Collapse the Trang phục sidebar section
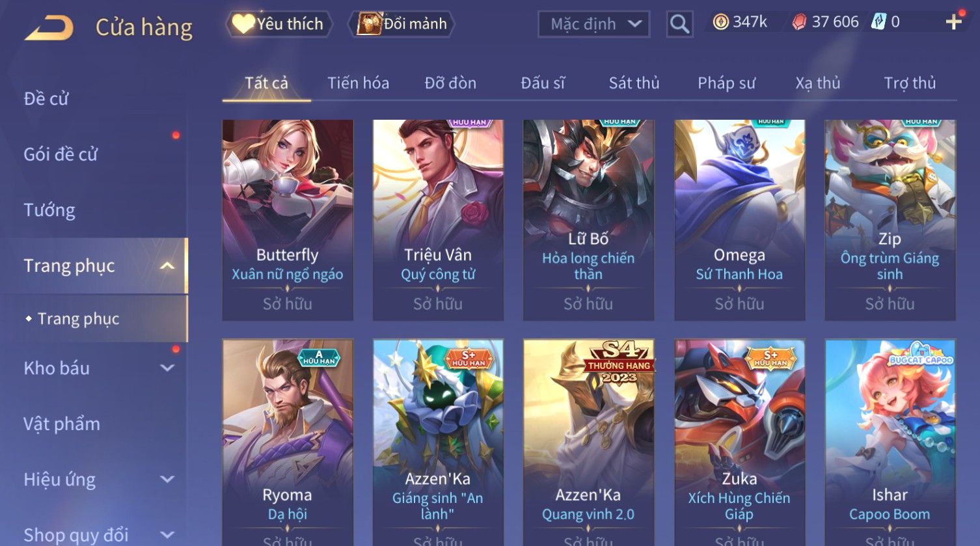 click(167, 266)
